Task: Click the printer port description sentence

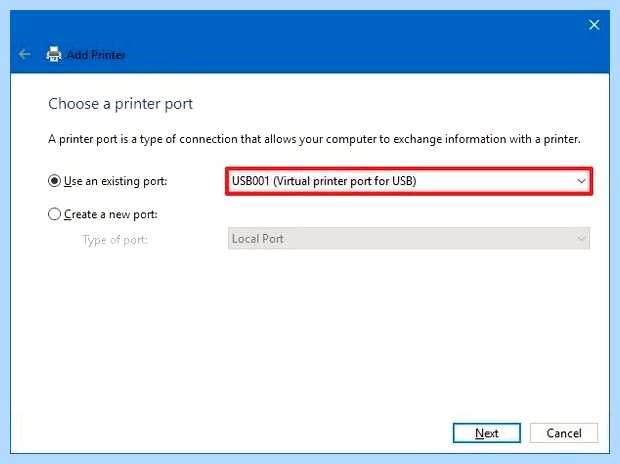Action: pyautogui.click(x=314, y=139)
